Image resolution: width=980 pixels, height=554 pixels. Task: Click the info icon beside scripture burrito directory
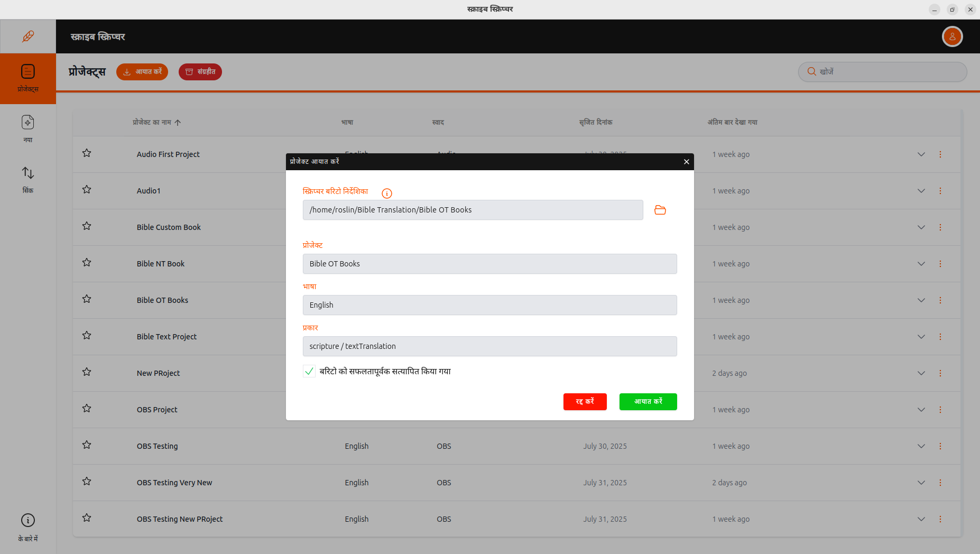(x=387, y=193)
